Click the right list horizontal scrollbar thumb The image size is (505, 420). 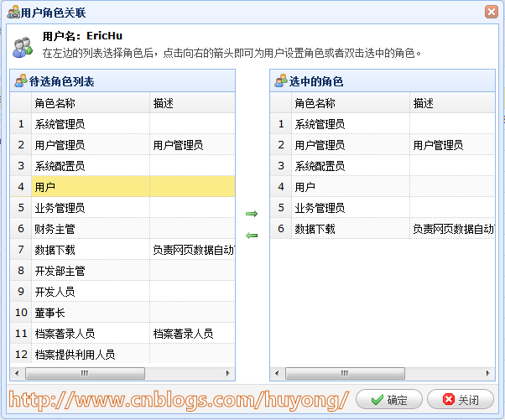pos(345,373)
